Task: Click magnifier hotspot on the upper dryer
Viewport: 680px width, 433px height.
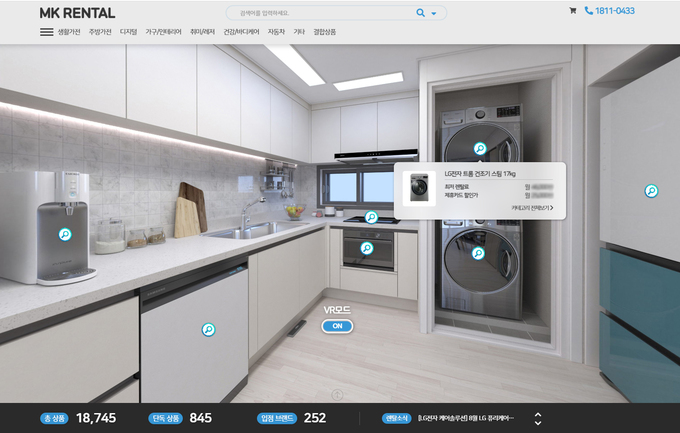Action: (480, 149)
